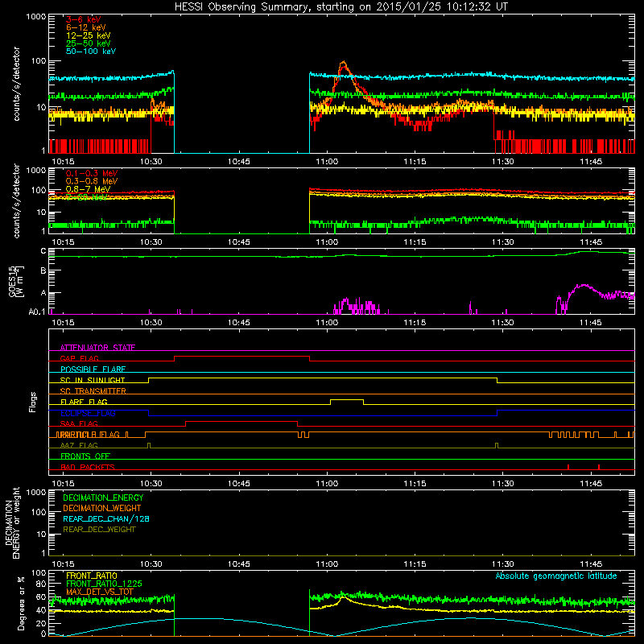
Task: Select the cyan 50-100 keV legend label
Action: tap(91, 52)
